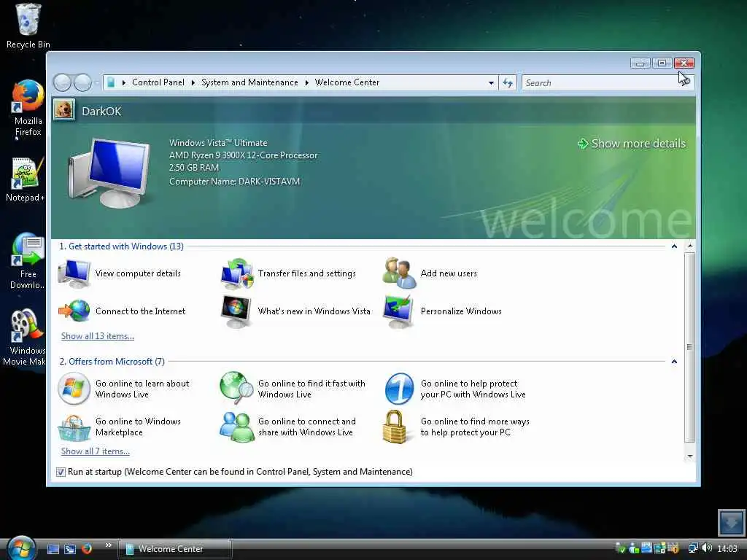Close the Welcome Center window
Viewport: 747px width, 560px height.
(x=684, y=63)
